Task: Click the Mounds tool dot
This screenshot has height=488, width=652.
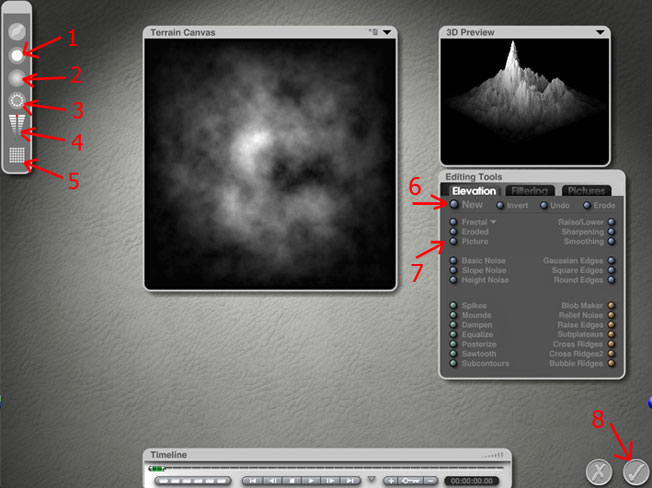Action: pyautogui.click(x=454, y=315)
